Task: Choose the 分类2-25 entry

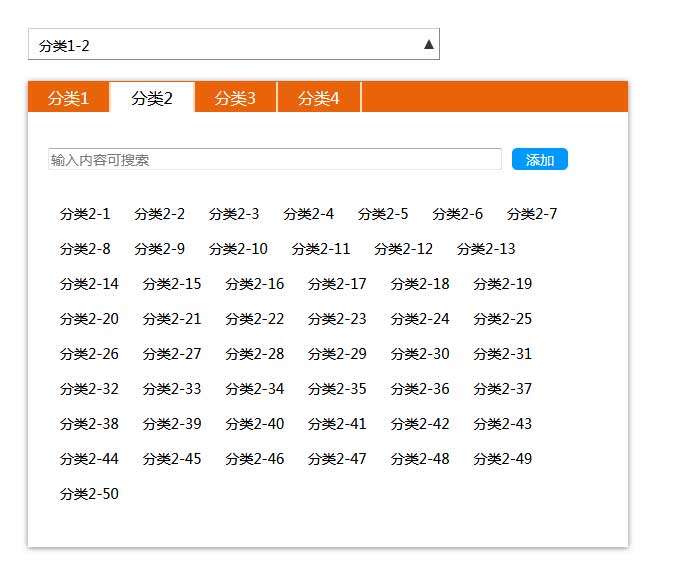Action: coord(502,319)
